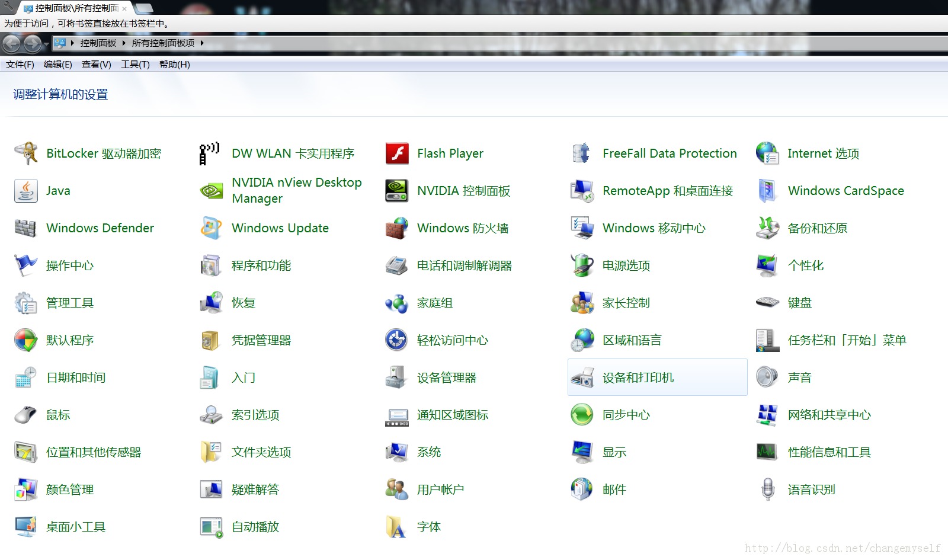
Task: Expand the arrow after 控制面板 breadcrumb
Action: point(124,43)
